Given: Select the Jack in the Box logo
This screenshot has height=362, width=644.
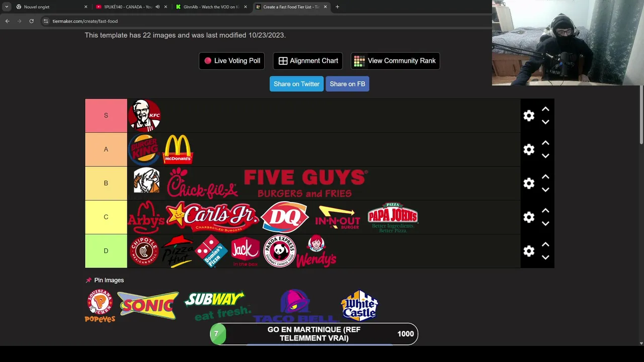Looking at the screenshot, I should coord(245,251).
